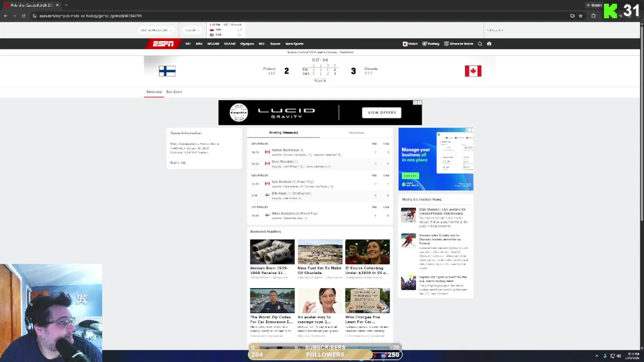
Task: Open the ESPN user profile icon
Action: 489,44
